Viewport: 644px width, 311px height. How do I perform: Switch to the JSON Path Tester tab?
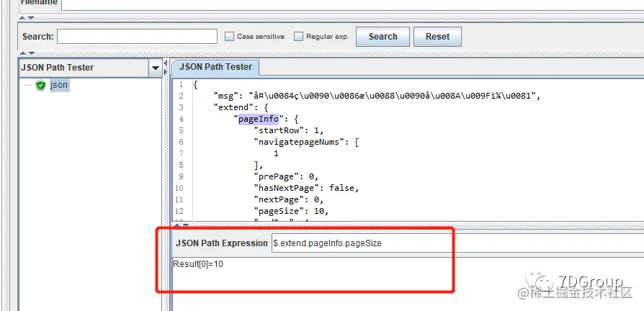click(215, 67)
